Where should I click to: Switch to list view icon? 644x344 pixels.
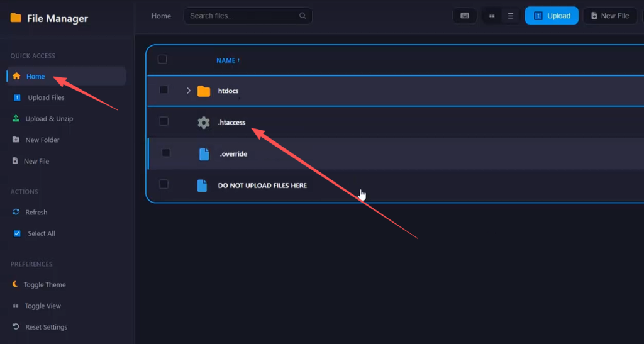click(511, 16)
